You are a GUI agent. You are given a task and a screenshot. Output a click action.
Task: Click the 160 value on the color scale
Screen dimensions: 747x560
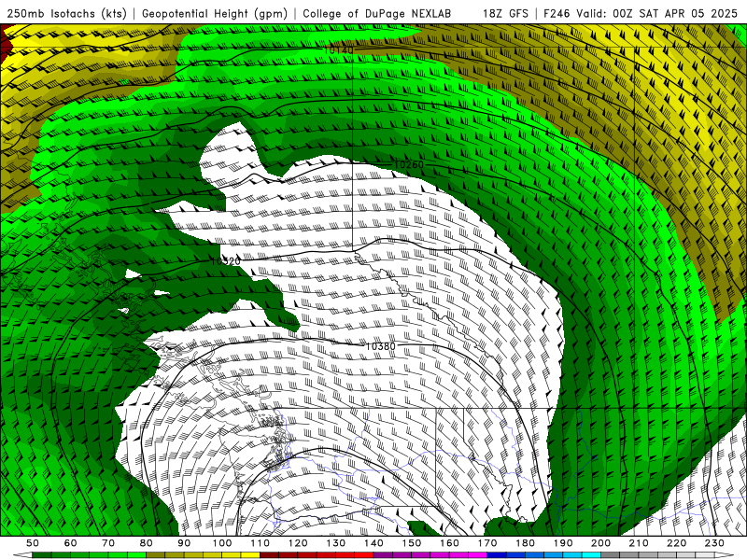pyautogui.click(x=449, y=543)
